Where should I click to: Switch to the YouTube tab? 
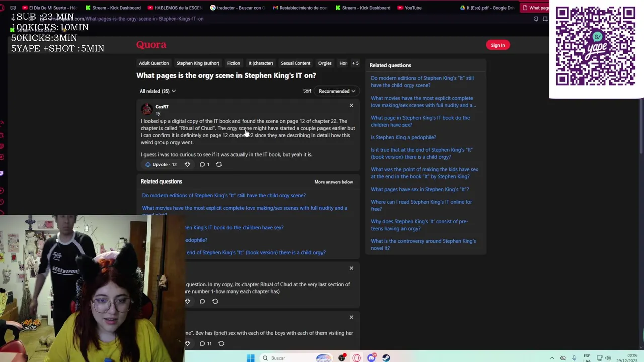click(410, 8)
